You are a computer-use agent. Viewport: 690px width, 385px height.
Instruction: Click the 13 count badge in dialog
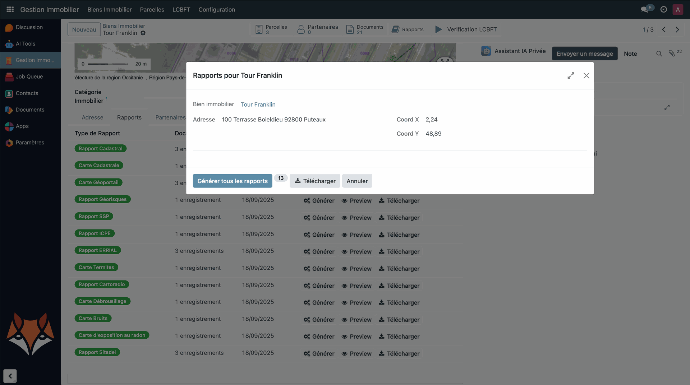(x=281, y=178)
